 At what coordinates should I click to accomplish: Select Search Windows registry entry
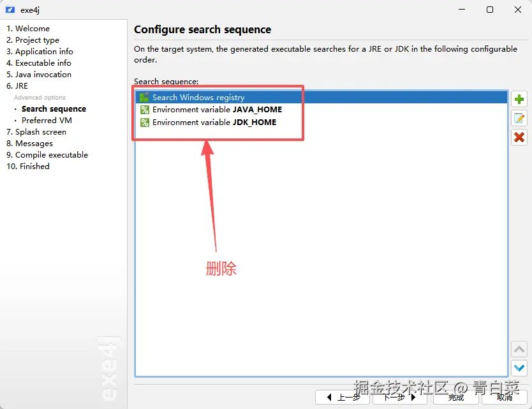[321, 98]
